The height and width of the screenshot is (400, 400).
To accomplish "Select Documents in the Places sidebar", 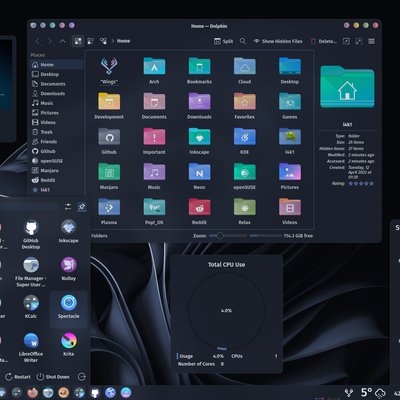I will (x=56, y=84).
